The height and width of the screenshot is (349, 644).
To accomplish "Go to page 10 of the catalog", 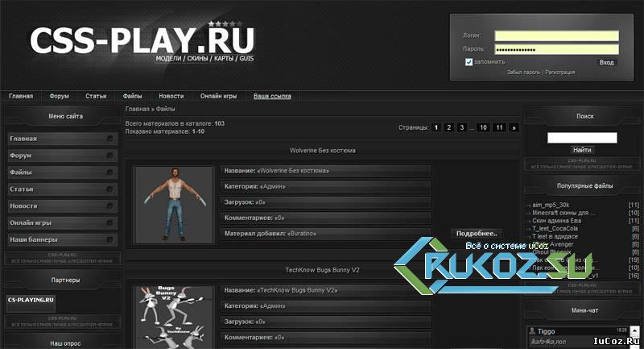I will tap(484, 127).
